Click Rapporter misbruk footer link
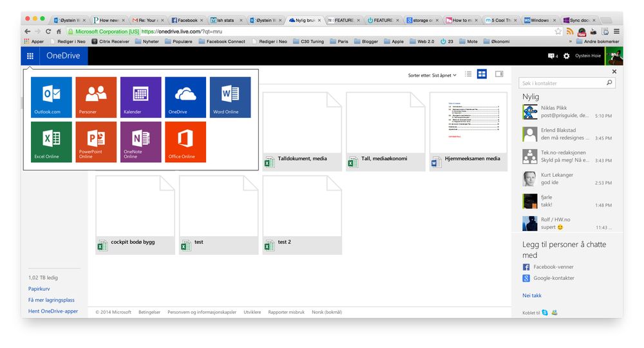 click(287, 312)
